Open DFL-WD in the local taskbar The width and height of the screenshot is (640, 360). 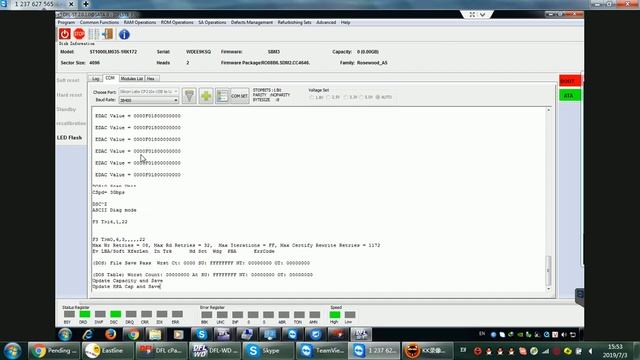pyautogui.click(x=214, y=351)
